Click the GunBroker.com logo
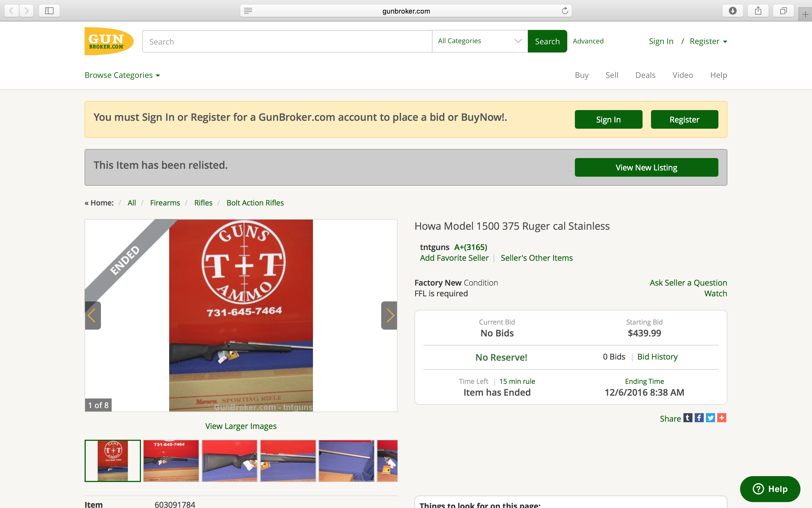 [x=109, y=41]
